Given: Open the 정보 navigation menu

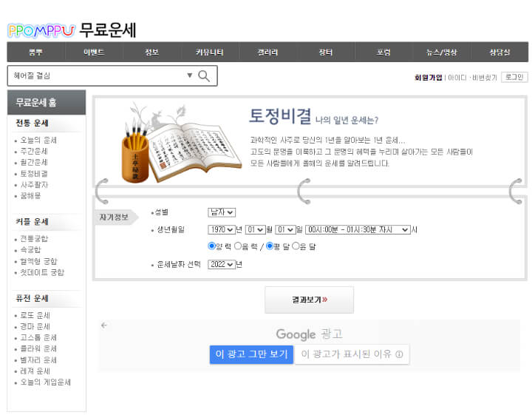Looking at the screenshot, I should coord(151,52).
